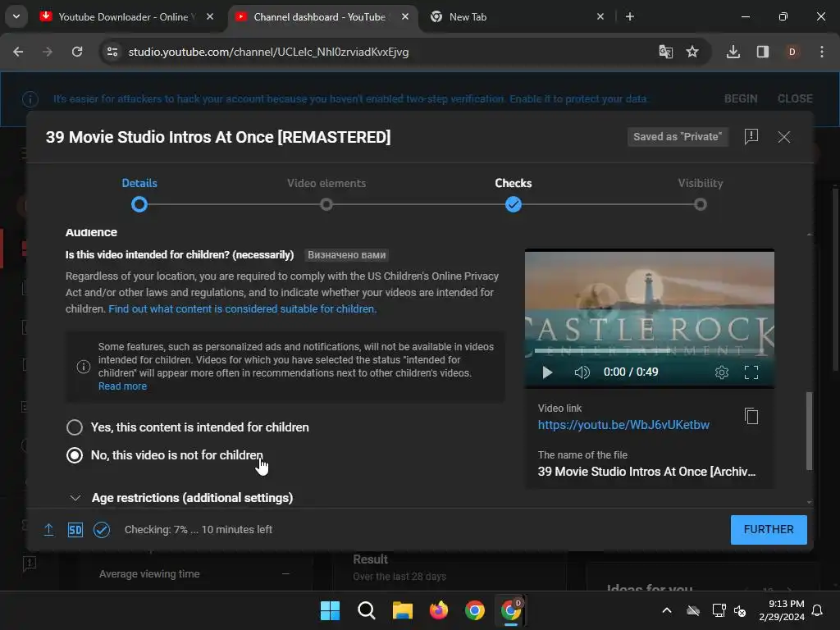Copy the video link with copy icon
Image resolution: width=840 pixels, height=630 pixels.
tap(751, 416)
